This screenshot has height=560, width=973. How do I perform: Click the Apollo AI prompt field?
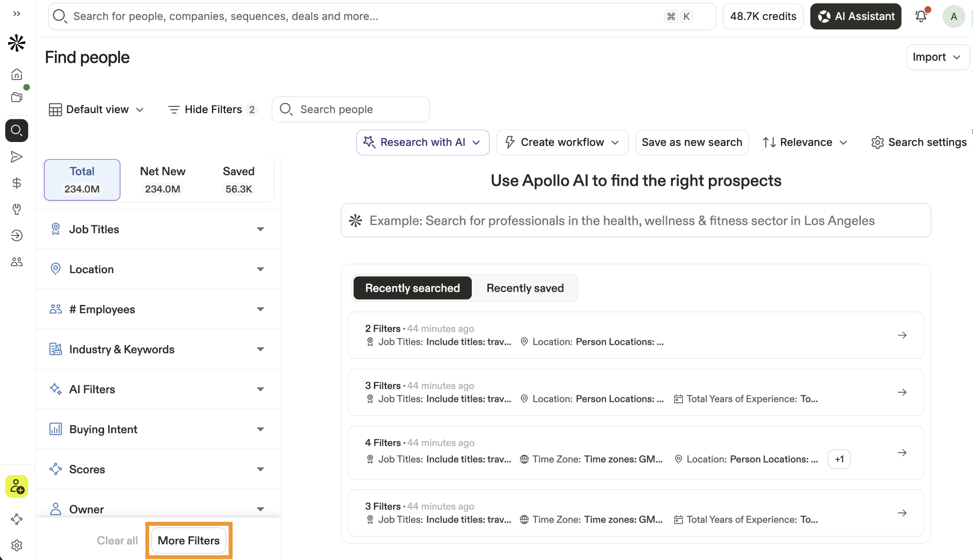click(636, 220)
